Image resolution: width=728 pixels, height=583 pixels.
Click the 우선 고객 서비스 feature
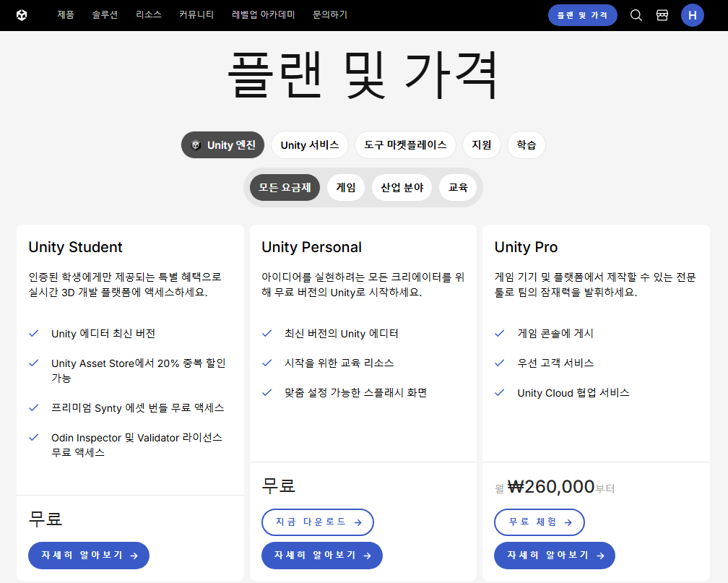tap(555, 363)
